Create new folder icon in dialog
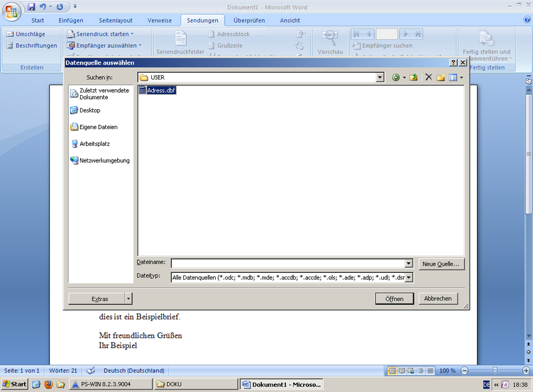The image size is (533, 392). coord(440,77)
